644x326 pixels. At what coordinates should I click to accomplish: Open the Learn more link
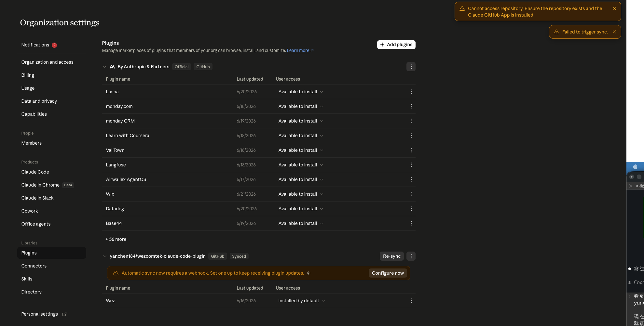point(300,50)
